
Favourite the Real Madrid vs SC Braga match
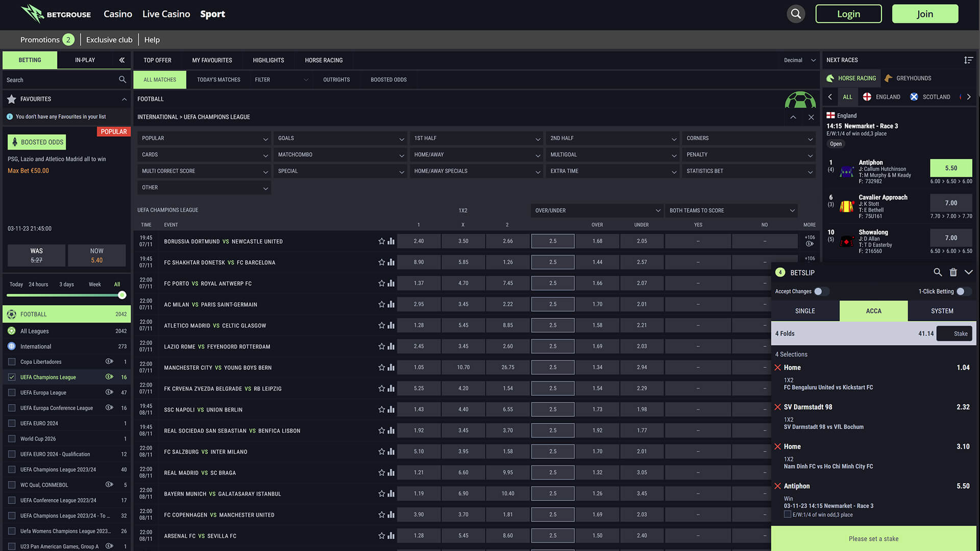381,473
